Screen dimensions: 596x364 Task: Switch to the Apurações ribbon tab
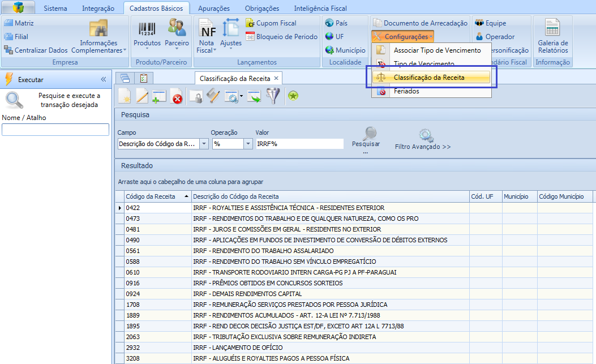tap(214, 8)
